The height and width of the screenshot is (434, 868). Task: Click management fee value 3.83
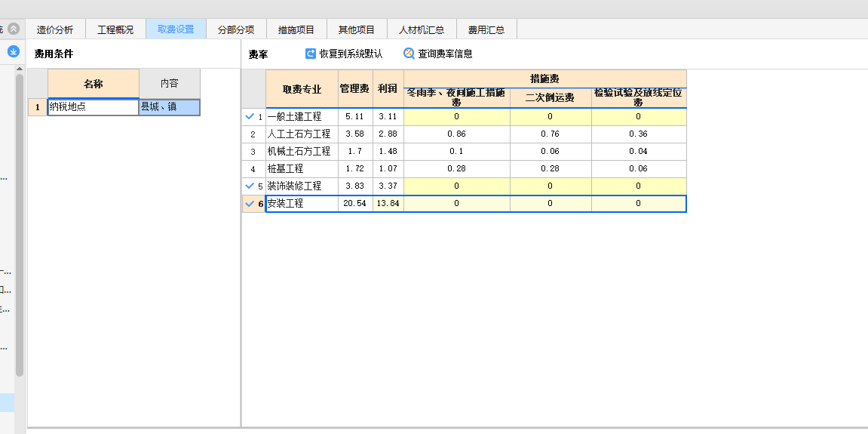click(355, 186)
